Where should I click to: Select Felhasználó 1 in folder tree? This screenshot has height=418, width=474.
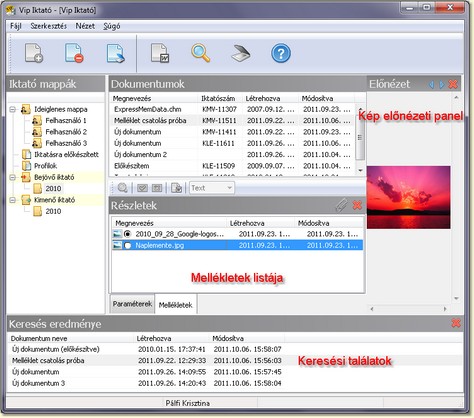click(66, 120)
